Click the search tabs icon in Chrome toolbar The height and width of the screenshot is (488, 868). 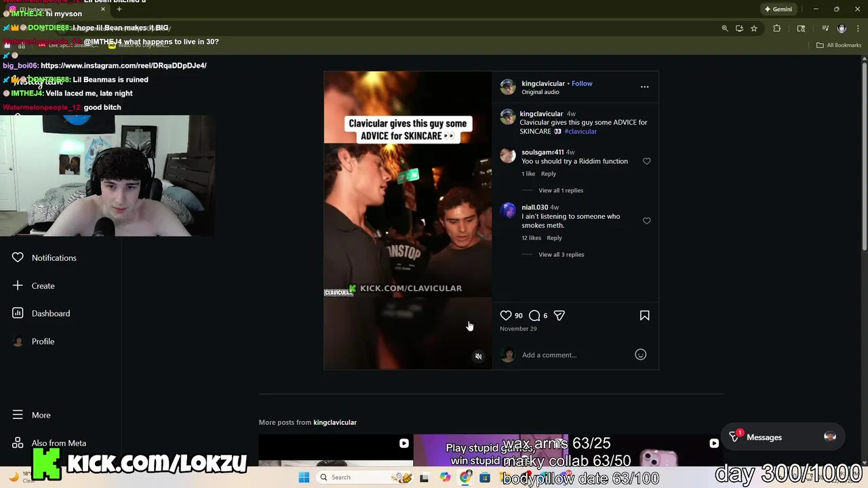pos(801,28)
